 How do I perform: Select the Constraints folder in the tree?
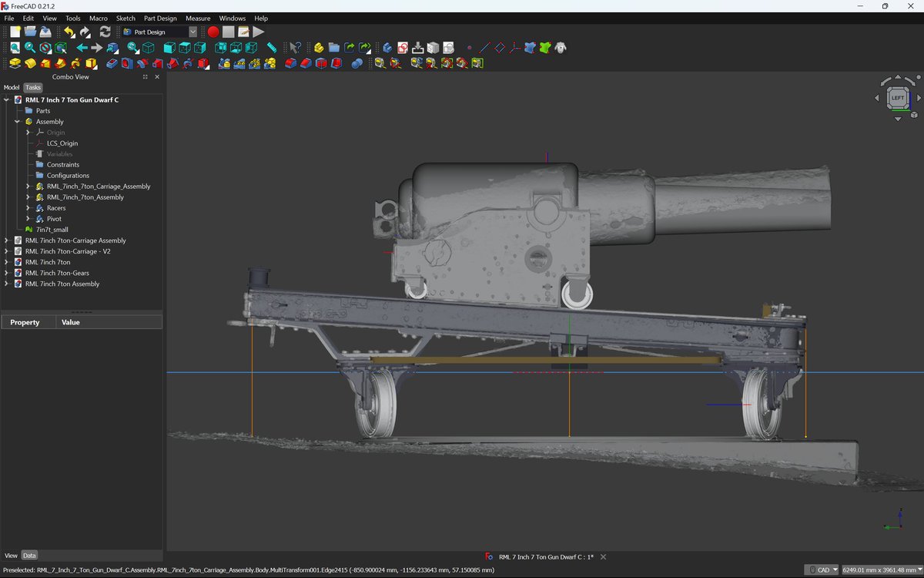(63, 164)
